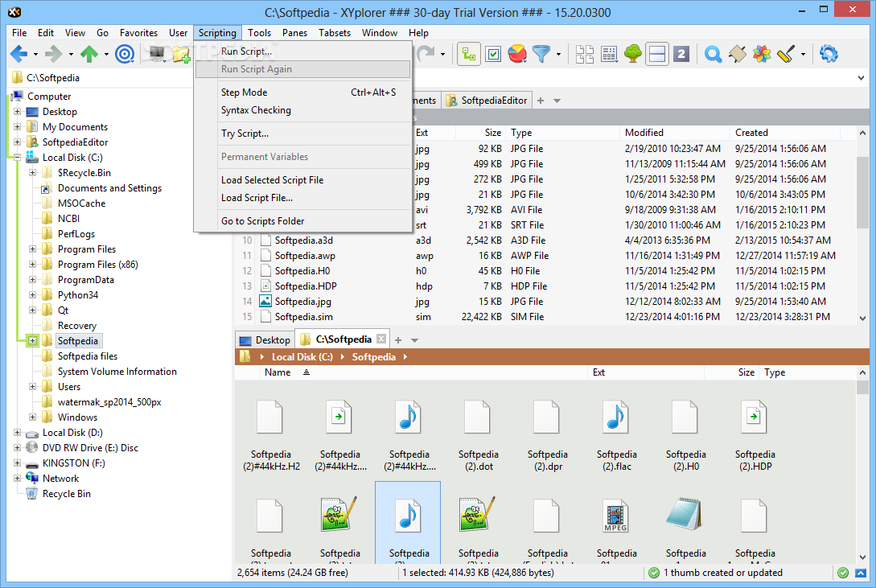The height and width of the screenshot is (588, 876).
Task: Expand the Desktop tree node
Action: coord(18,112)
